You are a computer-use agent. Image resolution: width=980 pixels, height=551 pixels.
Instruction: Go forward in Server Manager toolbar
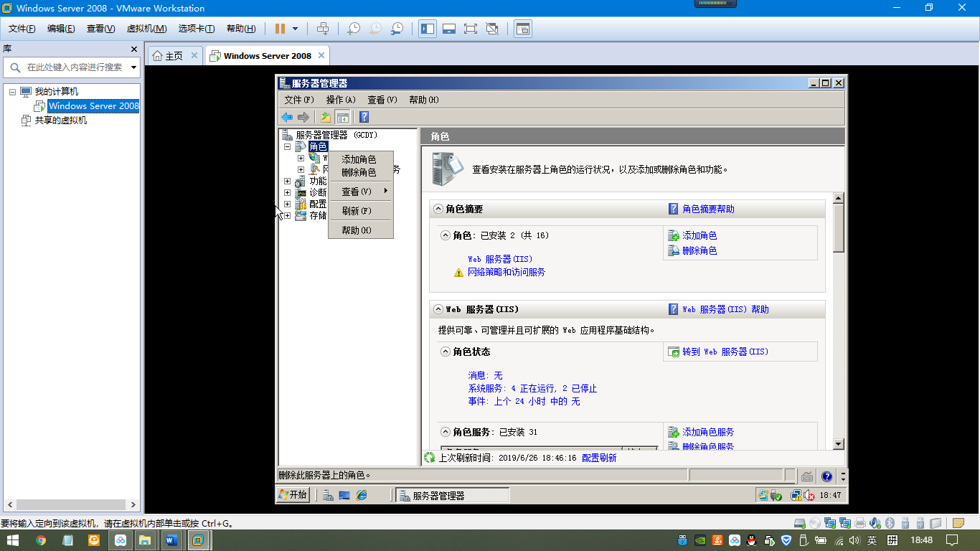303,117
